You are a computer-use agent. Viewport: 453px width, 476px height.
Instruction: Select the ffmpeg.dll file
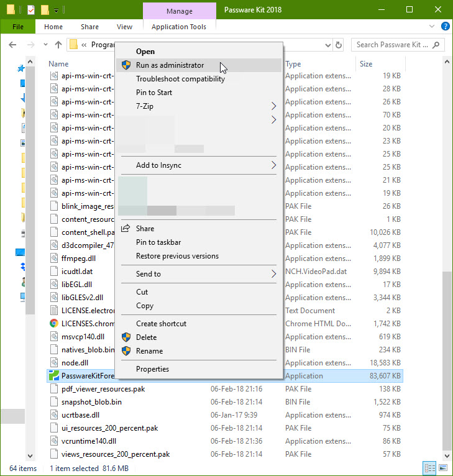(78, 259)
